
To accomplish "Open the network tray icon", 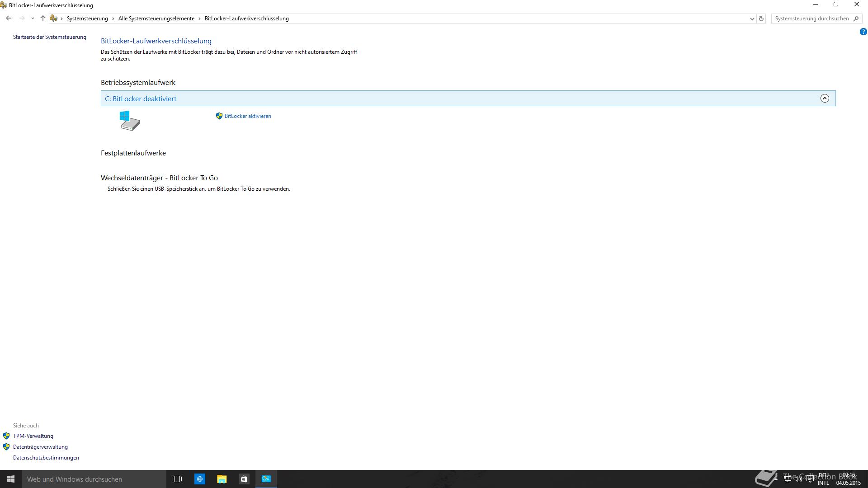I will pos(788,479).
